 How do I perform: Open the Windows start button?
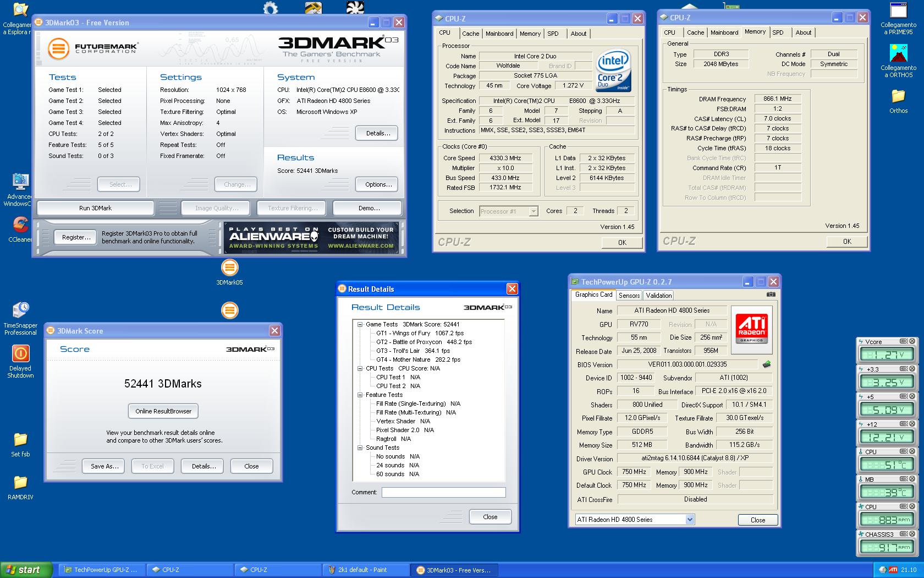tap(26, 570)
